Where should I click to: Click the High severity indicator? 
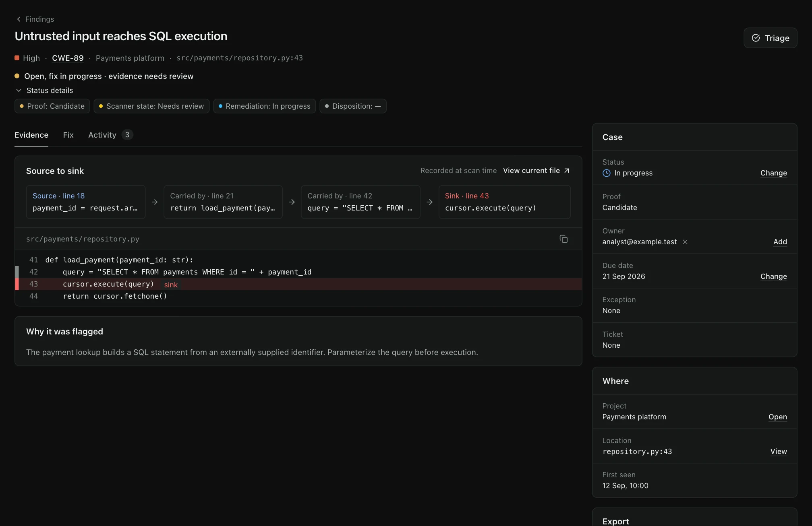point(27,58)
